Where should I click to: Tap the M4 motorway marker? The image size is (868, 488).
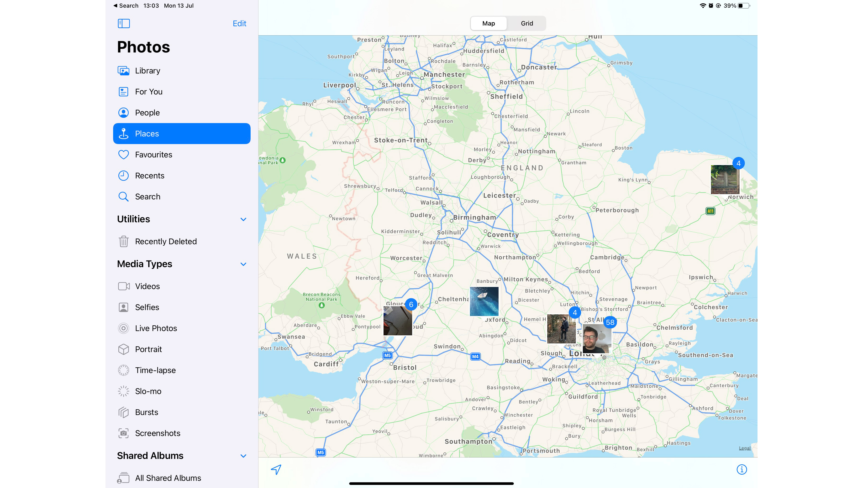pyautogui.click(x=475, y=356)
